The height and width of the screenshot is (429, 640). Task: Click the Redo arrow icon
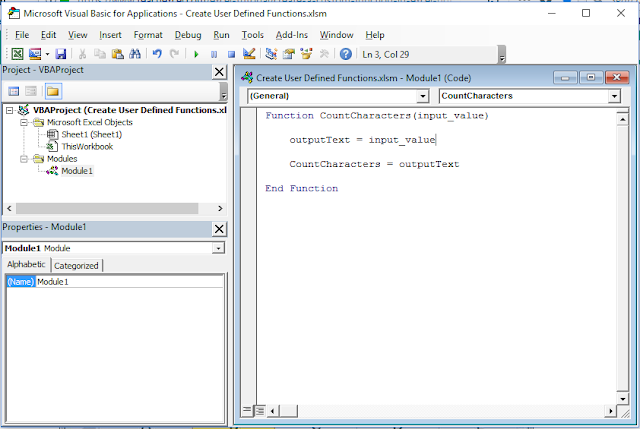(x=174, y=54)
